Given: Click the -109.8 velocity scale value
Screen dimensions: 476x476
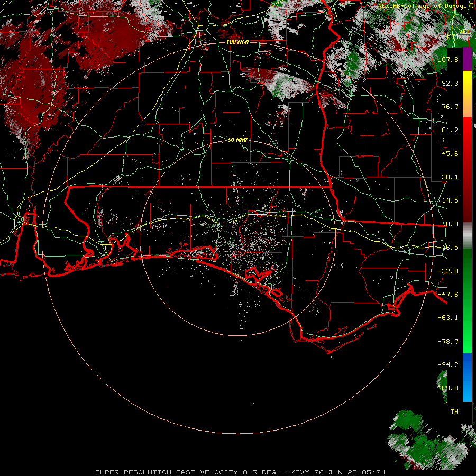Looking at the screenshot, I should click(446, 388).
